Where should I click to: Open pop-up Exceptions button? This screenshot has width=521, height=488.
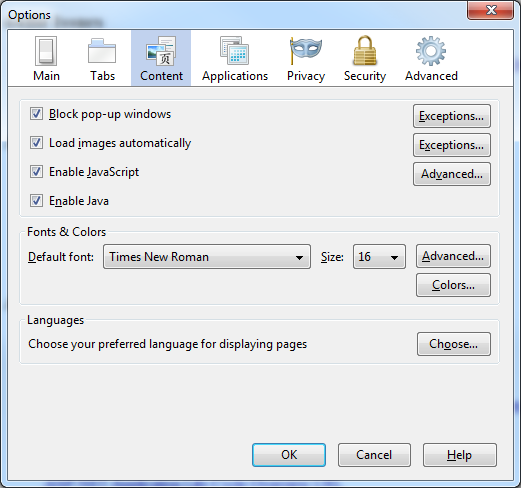coord(452,116)
